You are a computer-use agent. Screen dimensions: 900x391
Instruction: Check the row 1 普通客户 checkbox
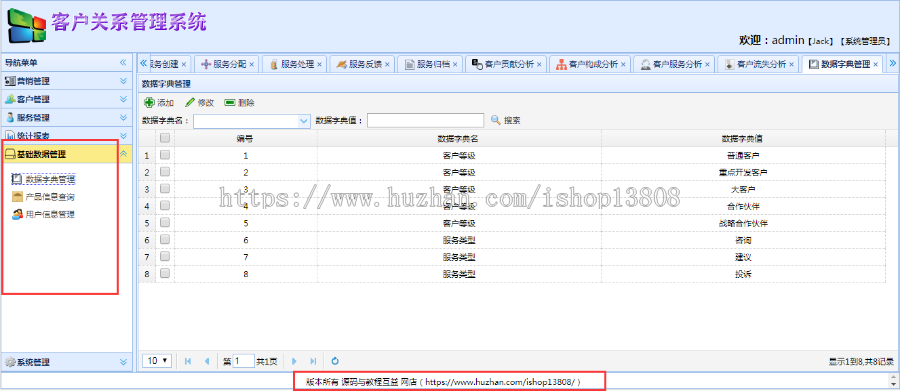165,155
